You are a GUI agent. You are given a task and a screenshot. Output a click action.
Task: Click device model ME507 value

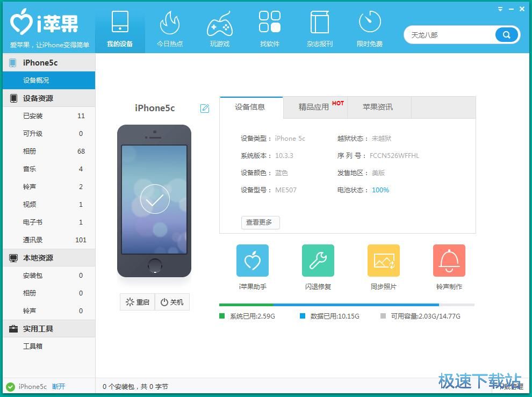coord(286,190)
